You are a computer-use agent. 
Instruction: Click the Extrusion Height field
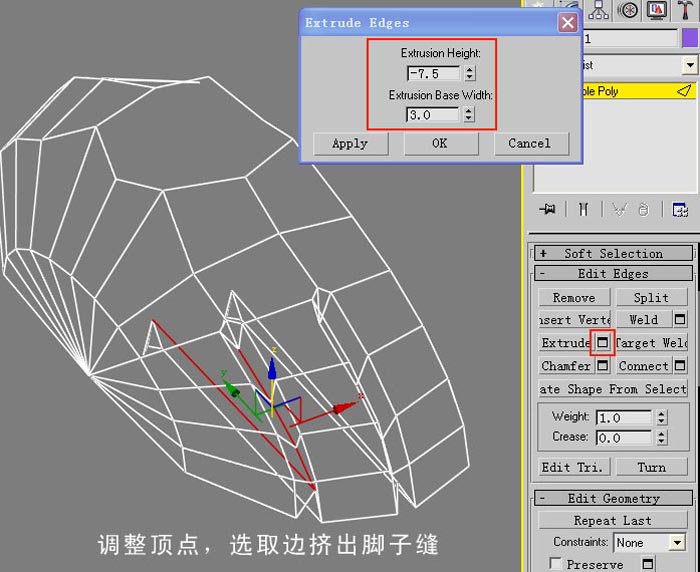point(434,73)
